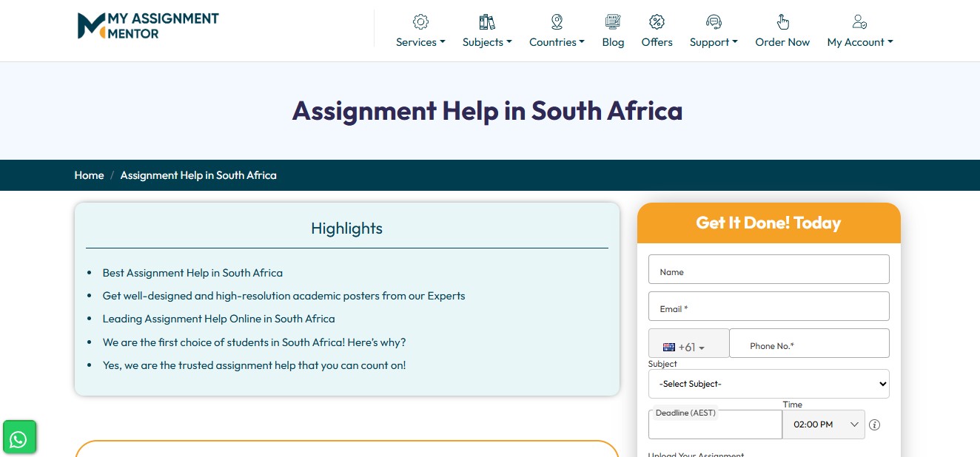Focus the Deadline (AEST) date field

coord(715,427)
